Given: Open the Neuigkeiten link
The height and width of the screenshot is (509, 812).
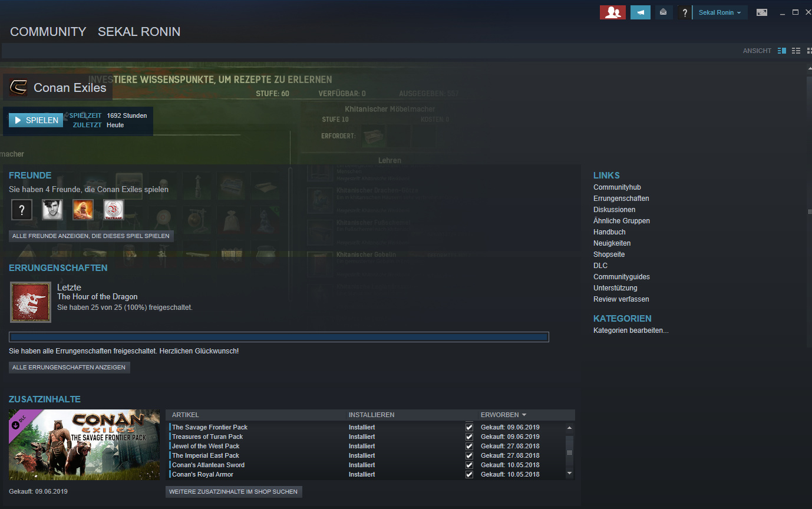Looking at the screenshot, I should [x=612, y=243].
